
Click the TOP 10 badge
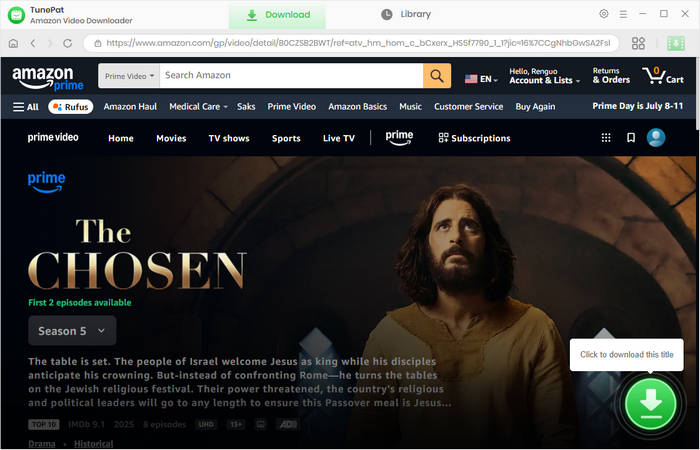[44, 424]
